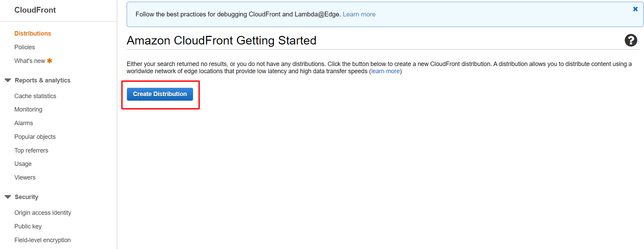Viewport: 644px width, 249px height.
Task: Follow the learn more link about distributions
Action: point(385,71)
